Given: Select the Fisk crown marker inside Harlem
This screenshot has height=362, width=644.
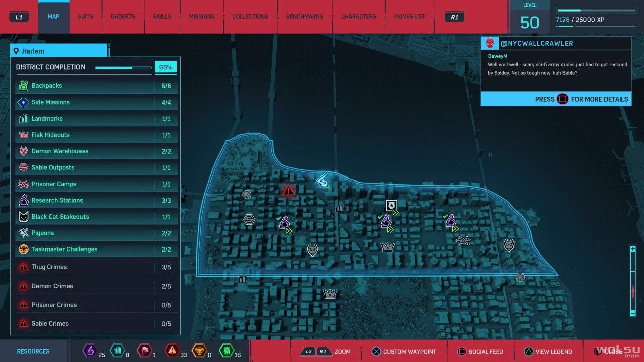Looking at the screenshot, I should tap(387, 247).
